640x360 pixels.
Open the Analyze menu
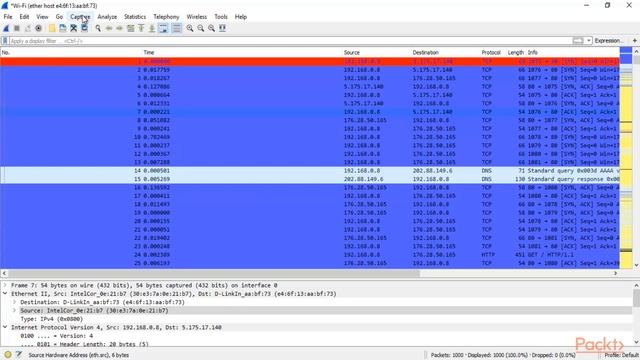tap(107, 17)
